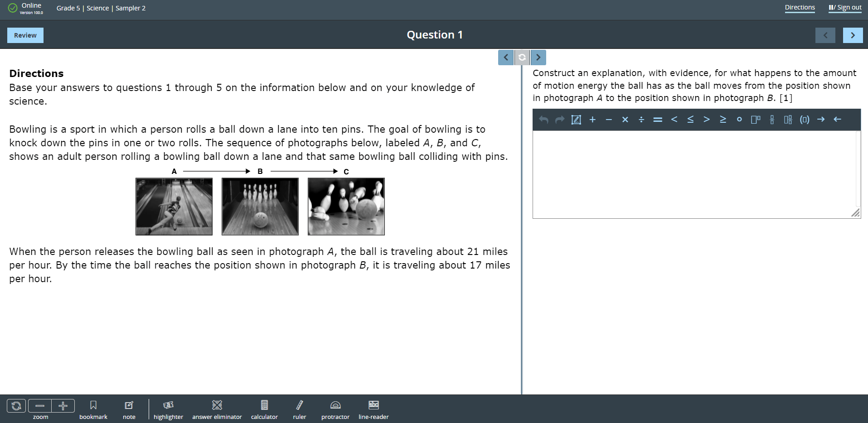Reset the zoom level

(16, 406)
